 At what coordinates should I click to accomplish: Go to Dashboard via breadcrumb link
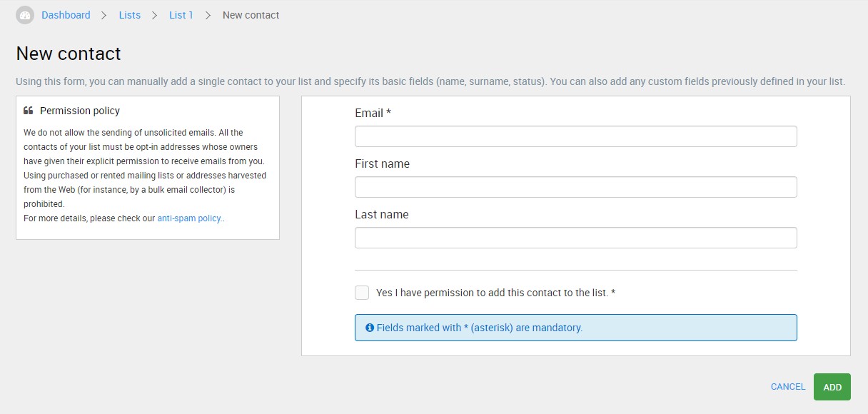point(66,15)
